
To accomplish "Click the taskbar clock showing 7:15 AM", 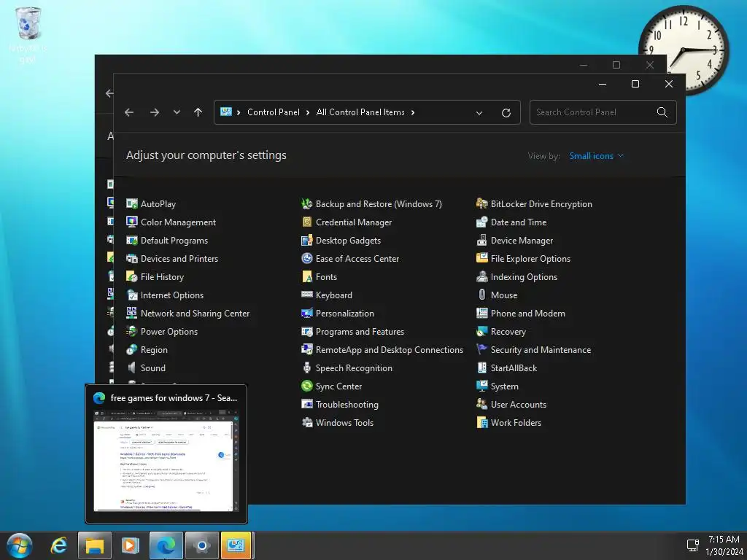I will (x=723, y=545).
